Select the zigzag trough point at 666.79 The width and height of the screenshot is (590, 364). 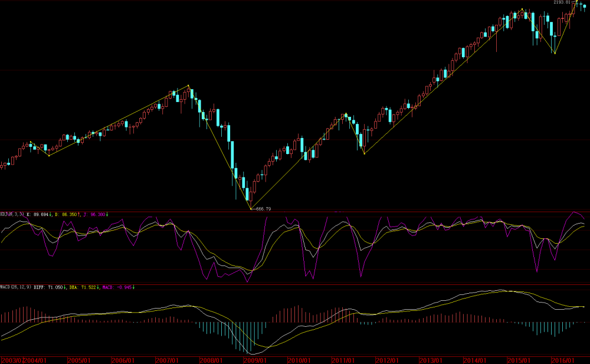pos(251,208)
